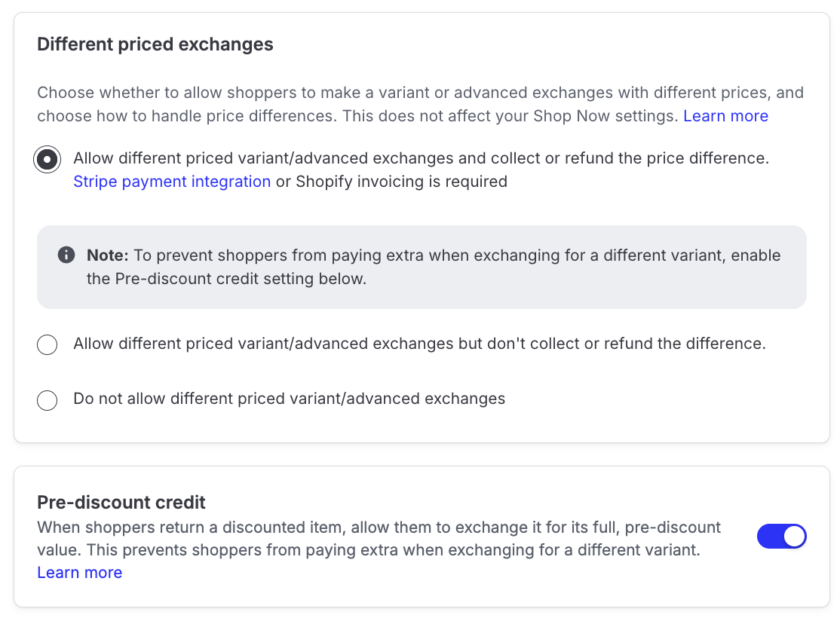Select the collect or refund price difference radio
The height and width of the screenshot is (624, 840).
48,160
